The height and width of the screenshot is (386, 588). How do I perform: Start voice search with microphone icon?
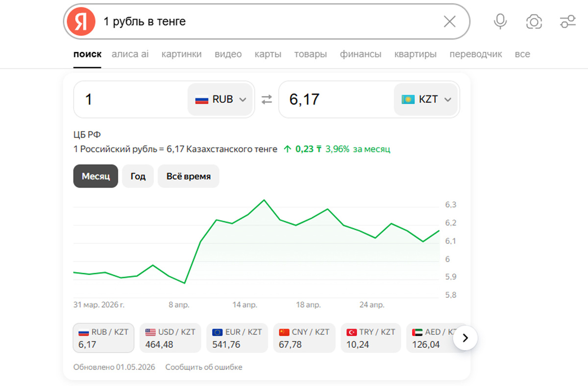[x=500, y=22]
